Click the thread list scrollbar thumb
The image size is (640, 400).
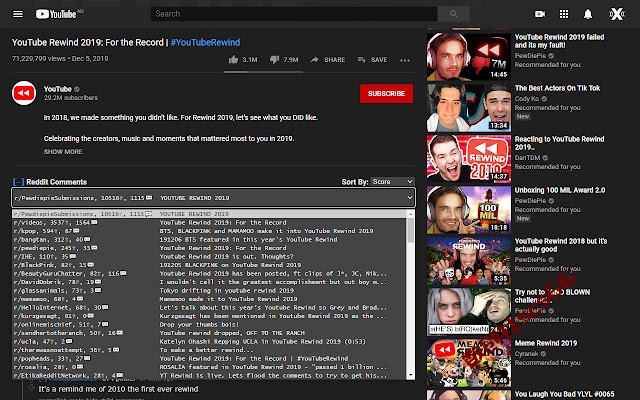411,230
